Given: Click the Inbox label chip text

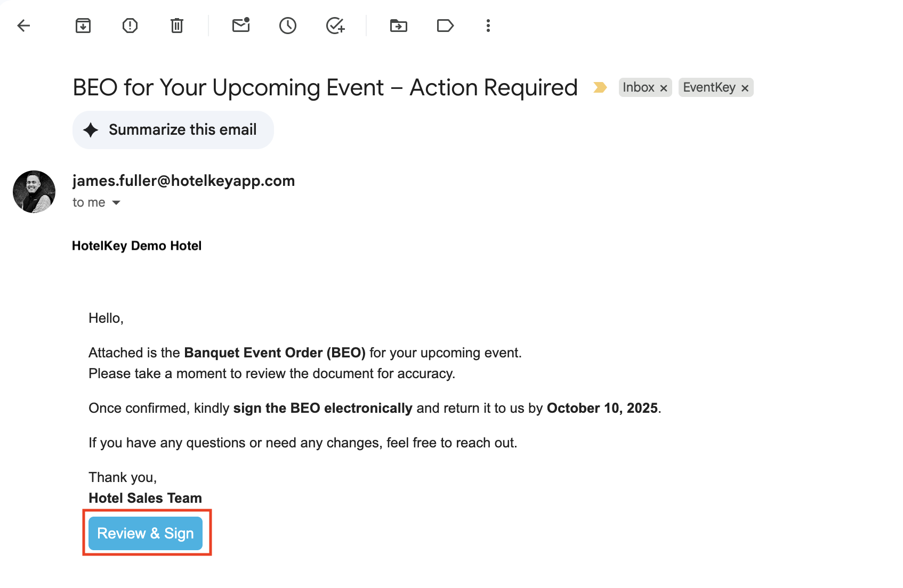Looking at the screenshot, I should tap(638, 87).
